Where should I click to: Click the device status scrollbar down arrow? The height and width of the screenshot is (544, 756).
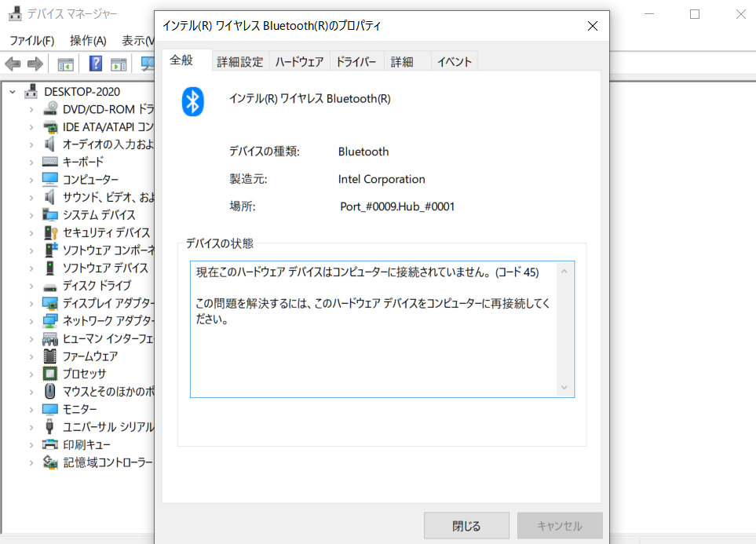coord(564,387)
